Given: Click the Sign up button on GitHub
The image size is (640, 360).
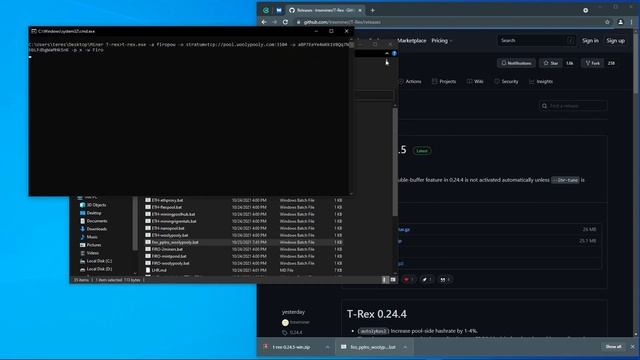Looking at the screenshot, I should click(x=616, y=40).
